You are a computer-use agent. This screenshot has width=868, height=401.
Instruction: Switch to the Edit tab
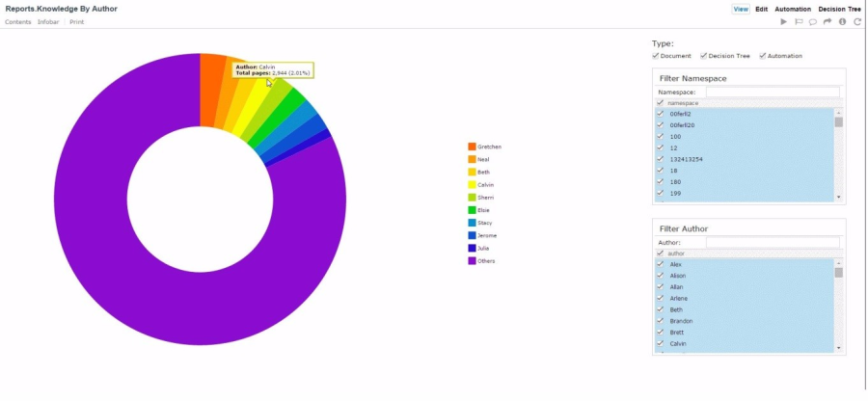click(x=762, y=9)
